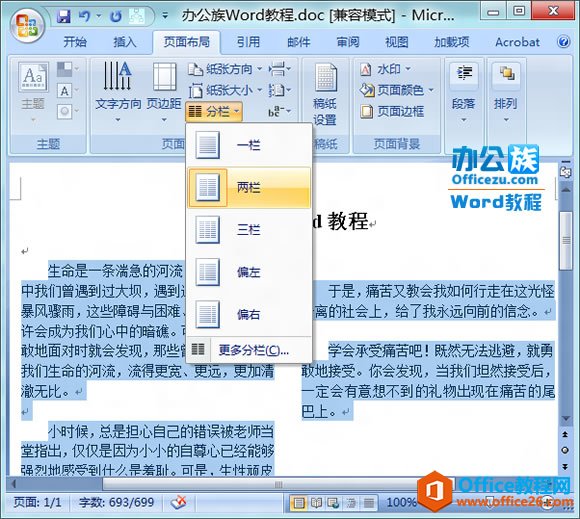
Task: Click the Save icon in quick access toolbar
Action: pos(64,16)
